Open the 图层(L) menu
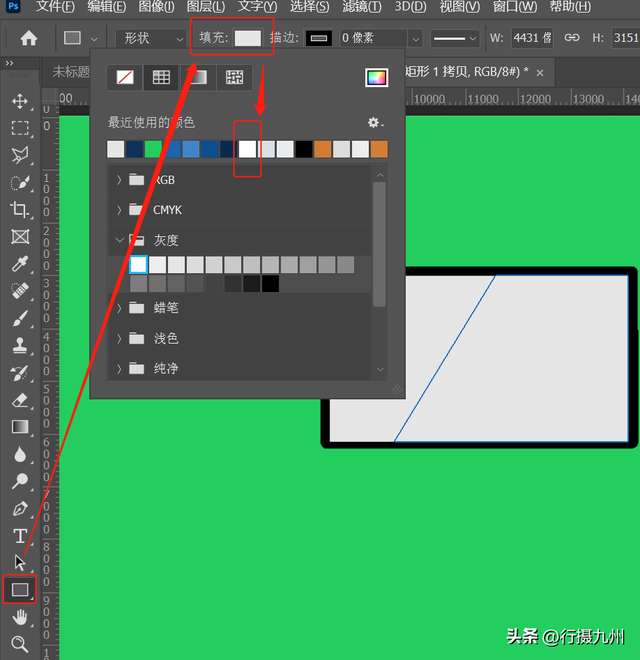Viewport: 640px width, 660px height. pyautogui.click(x=206, y=6)
